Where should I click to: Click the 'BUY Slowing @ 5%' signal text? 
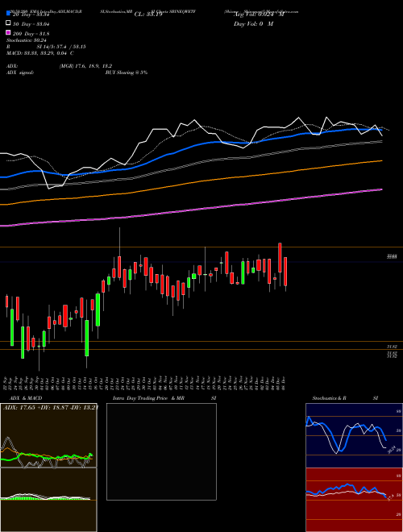point(127,73)
